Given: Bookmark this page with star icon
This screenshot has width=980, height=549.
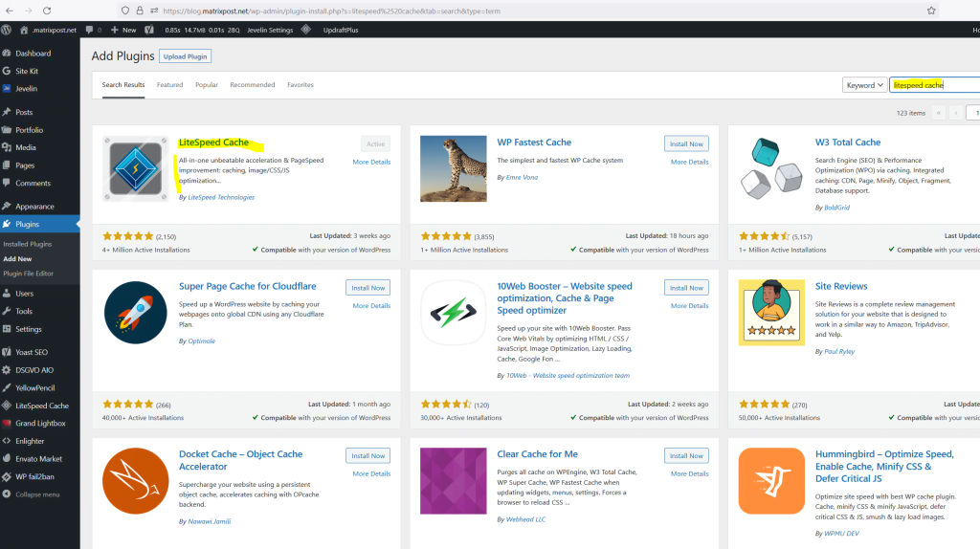Looking at the screenshot, I should coord(931,11).
